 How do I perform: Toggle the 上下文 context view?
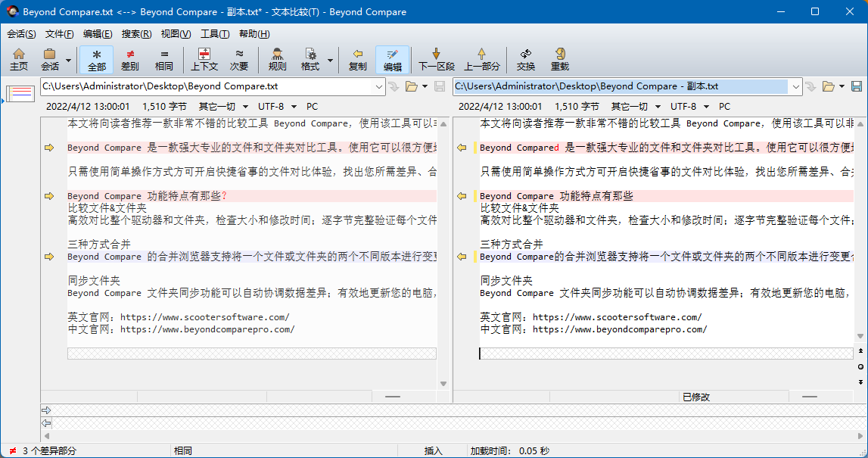pos(204,59)
